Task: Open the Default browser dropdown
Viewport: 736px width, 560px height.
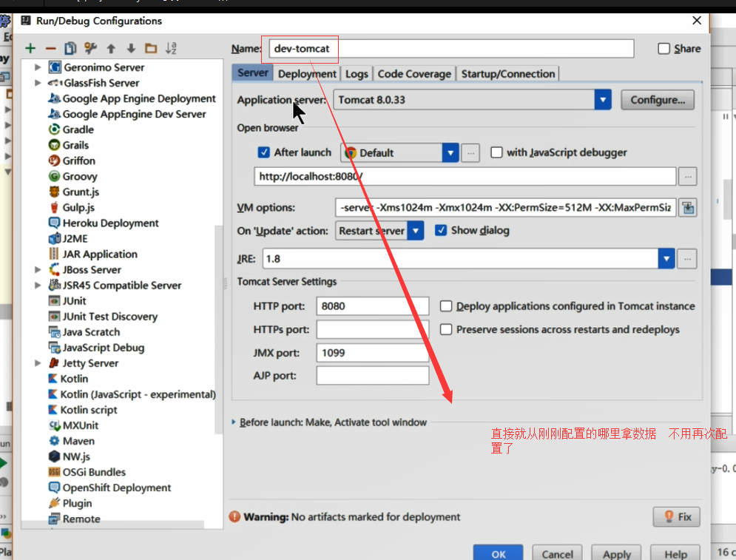Action: (x=450, y=153)
